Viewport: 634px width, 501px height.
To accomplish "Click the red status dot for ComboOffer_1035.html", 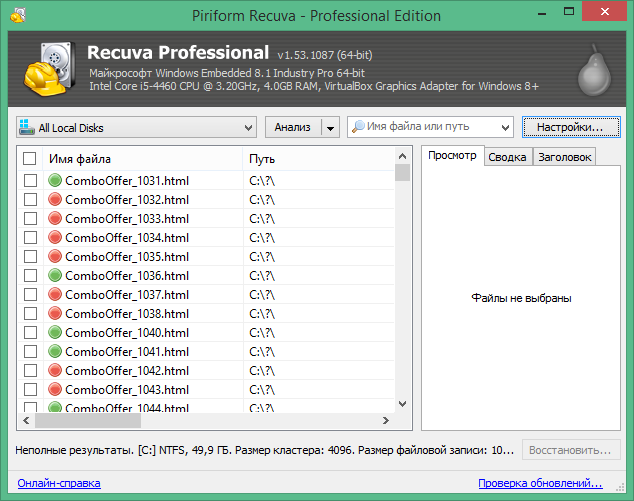I will click(x=55, y=256).
